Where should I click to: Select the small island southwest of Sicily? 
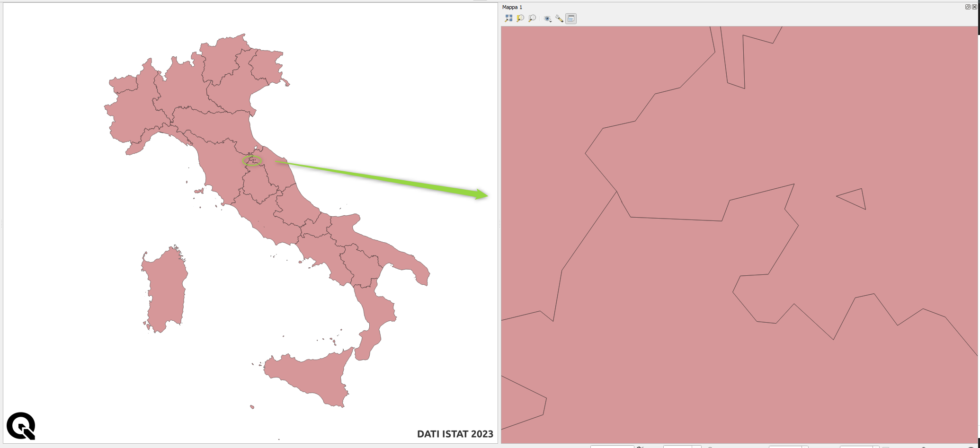point(252,407)
